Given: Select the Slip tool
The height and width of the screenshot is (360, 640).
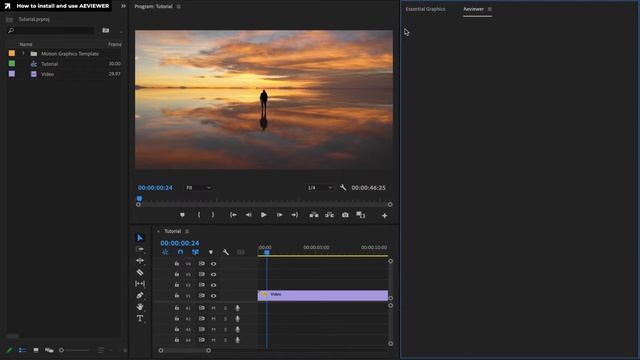Looking at the screenshot, I should point(140,283).
